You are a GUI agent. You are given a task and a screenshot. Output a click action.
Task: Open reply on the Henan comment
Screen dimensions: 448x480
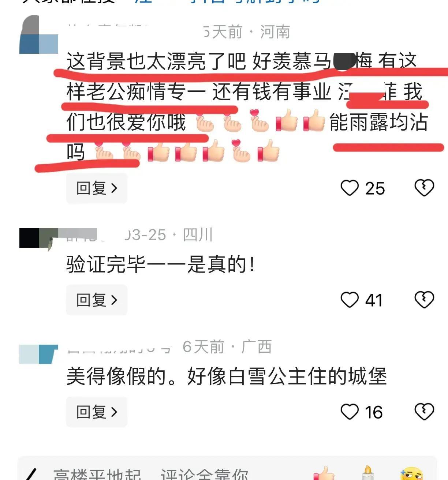tap(97, 188)
